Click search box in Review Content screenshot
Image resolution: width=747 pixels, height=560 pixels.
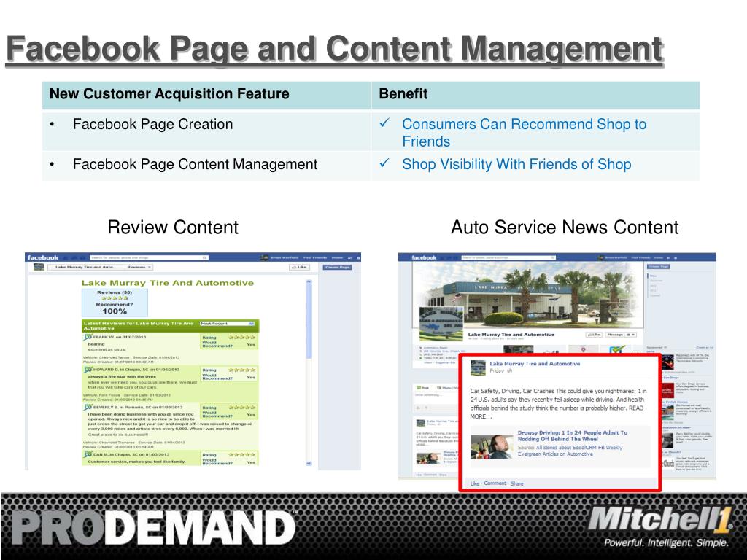coord(149,257)
